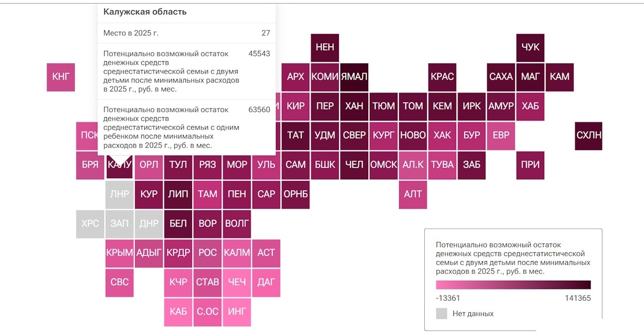Screen dimensions: 644x332
Task: Click the ОРНБ region tile
Action: (295, 194)
